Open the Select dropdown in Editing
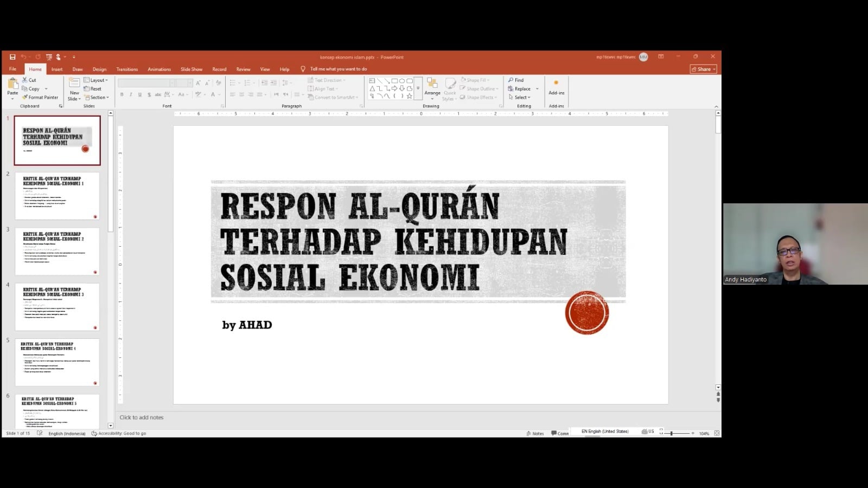Viewport: 868px width, 488px height. [520, 98]
